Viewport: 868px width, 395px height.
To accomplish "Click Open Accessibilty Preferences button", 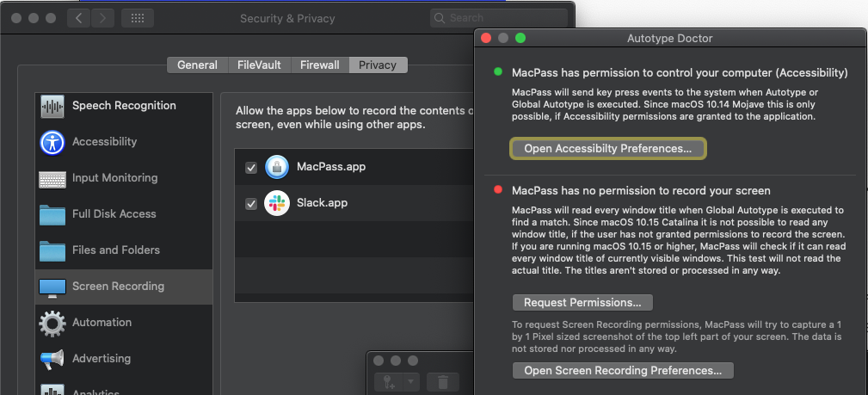I will click(x=608, y=149).
